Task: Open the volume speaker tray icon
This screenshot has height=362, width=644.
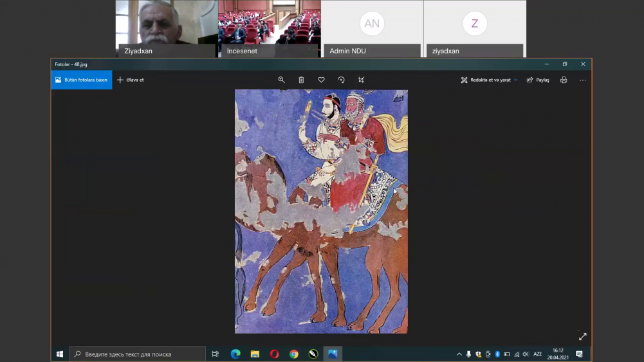Action: click(x=526, y=354)
